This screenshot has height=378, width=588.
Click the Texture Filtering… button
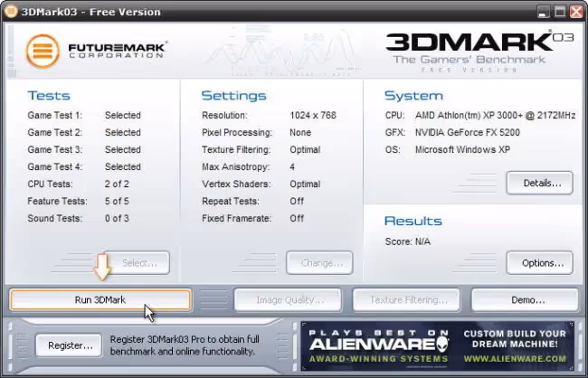406,300
